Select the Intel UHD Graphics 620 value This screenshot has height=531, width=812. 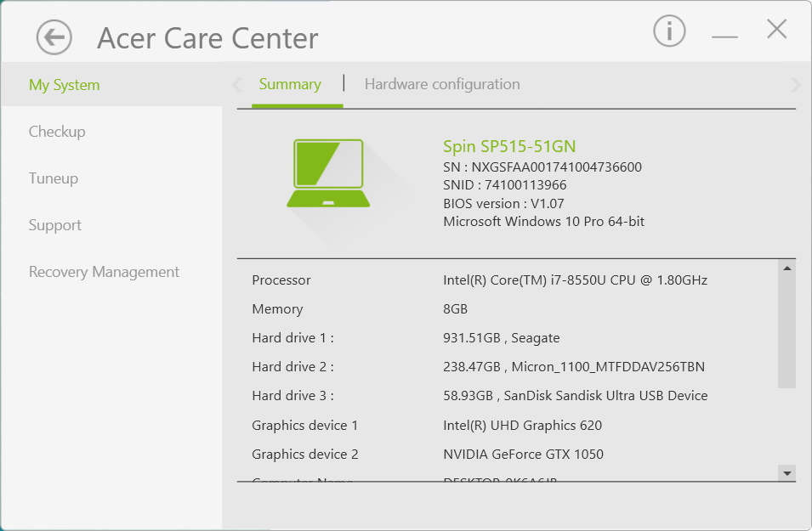(x=523, y=426)
